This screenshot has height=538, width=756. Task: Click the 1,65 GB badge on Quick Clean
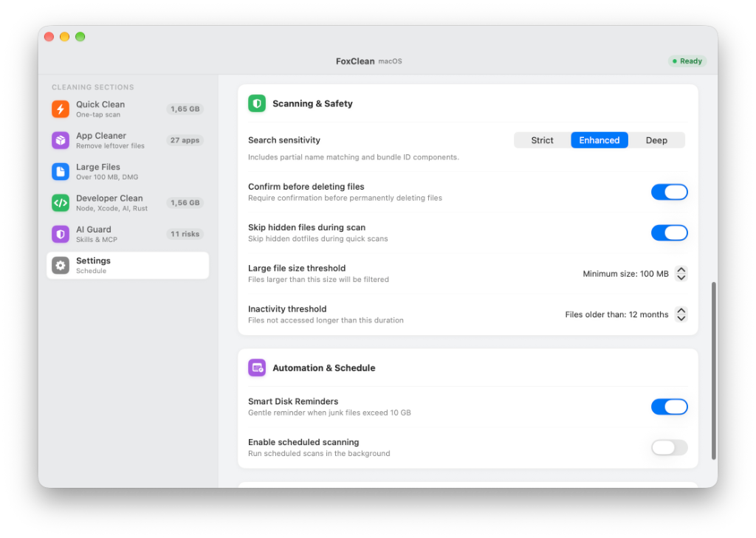tap(185, 109)
